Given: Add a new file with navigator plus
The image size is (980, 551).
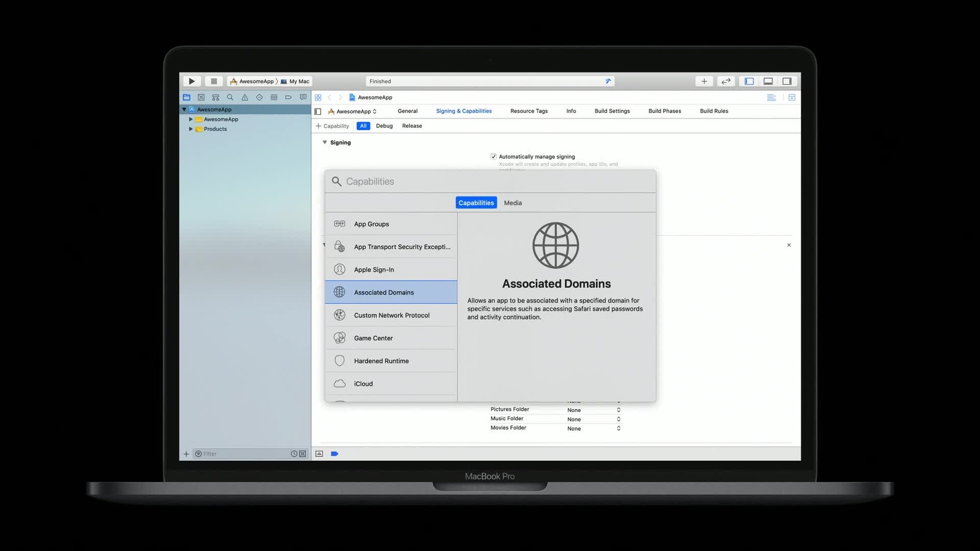Looking at the screenshot, I should (x=186, y=454).
